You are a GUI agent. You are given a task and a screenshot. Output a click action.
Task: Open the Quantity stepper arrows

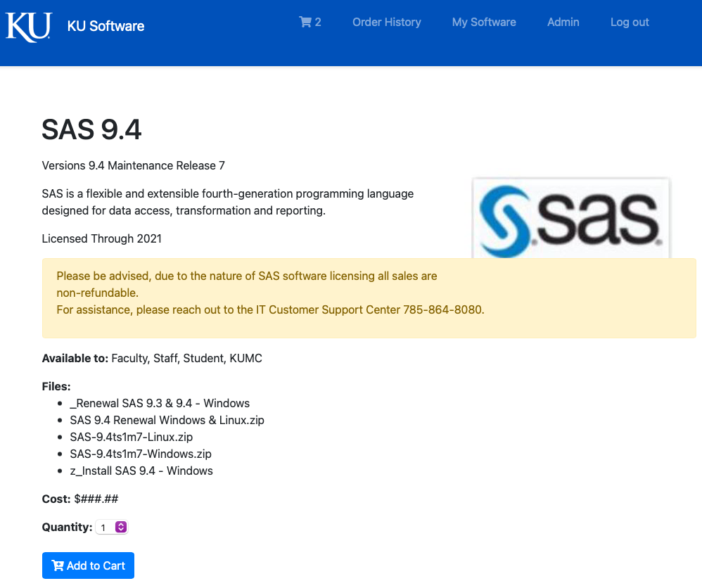pyautogui.click(x=121, y=527)
